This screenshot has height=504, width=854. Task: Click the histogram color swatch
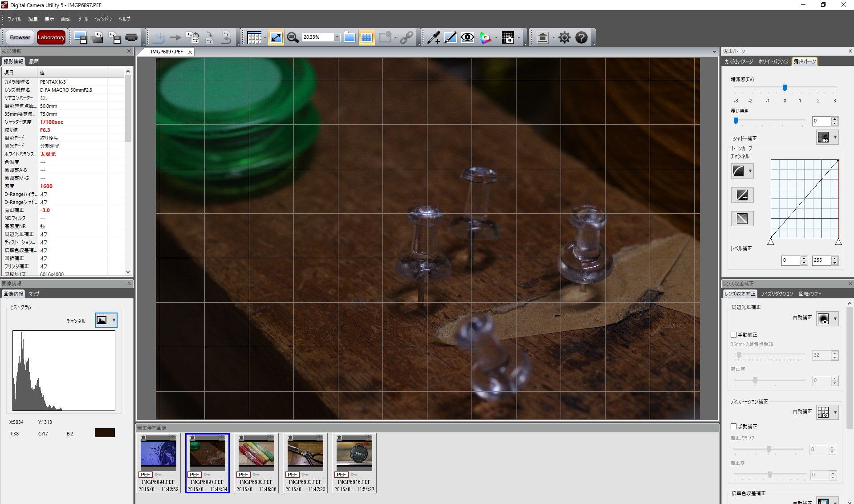pyautogui.click(x=105, y=433)
